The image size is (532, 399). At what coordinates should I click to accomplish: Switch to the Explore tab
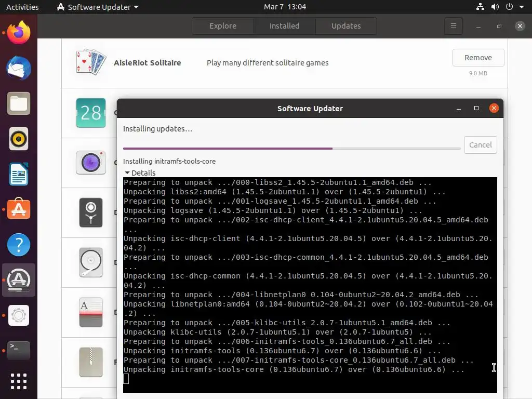point(223,26)
